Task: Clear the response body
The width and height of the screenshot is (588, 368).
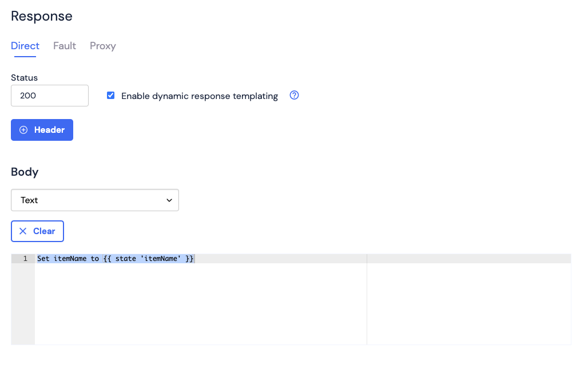Action: (38, 231)
